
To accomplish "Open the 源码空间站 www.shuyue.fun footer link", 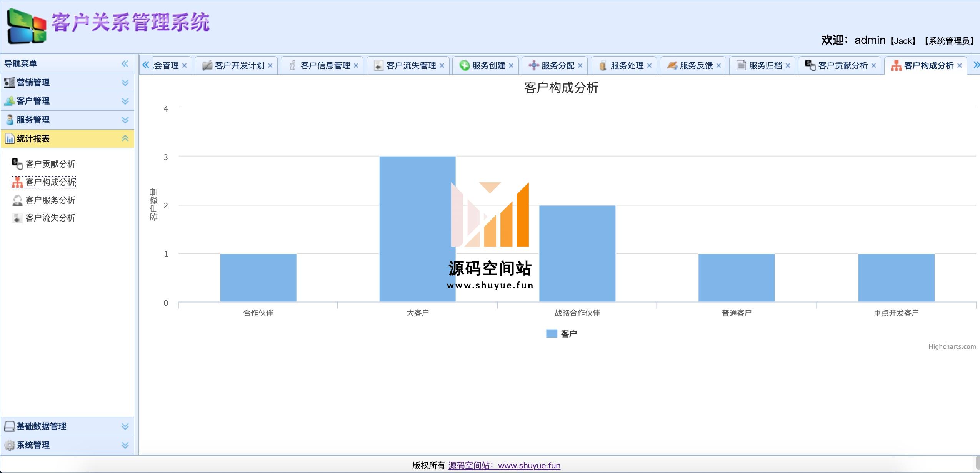I will (x=504, y=466).
